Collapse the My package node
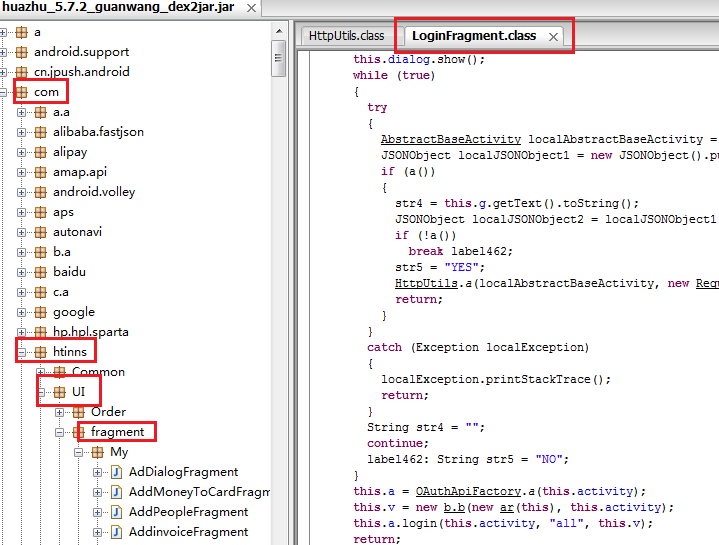Screen dimensions: 719x545 pyautogui.click(x=78, y=452)
